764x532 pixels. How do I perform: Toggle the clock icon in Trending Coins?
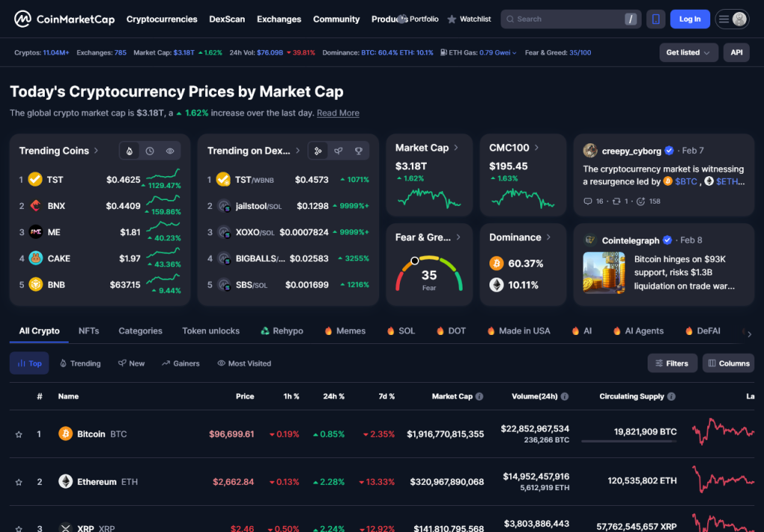(x=149, y=151)
